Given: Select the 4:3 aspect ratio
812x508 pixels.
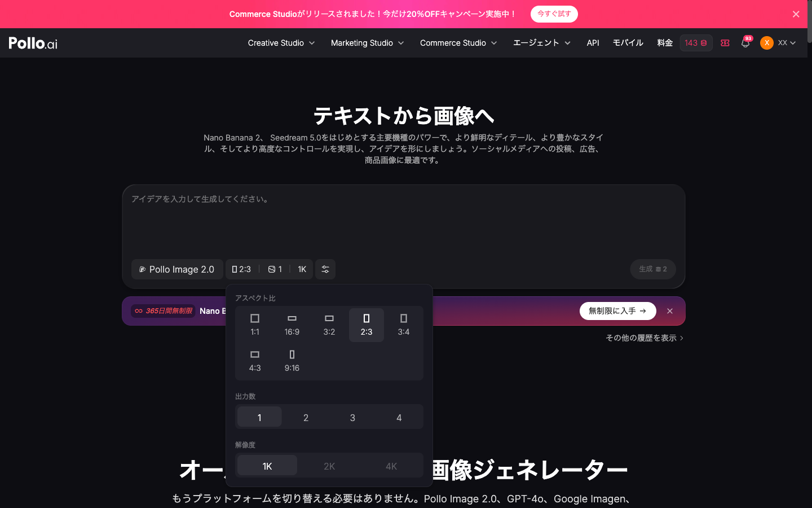Looking at the screenshot, I should tap(255, 361).
